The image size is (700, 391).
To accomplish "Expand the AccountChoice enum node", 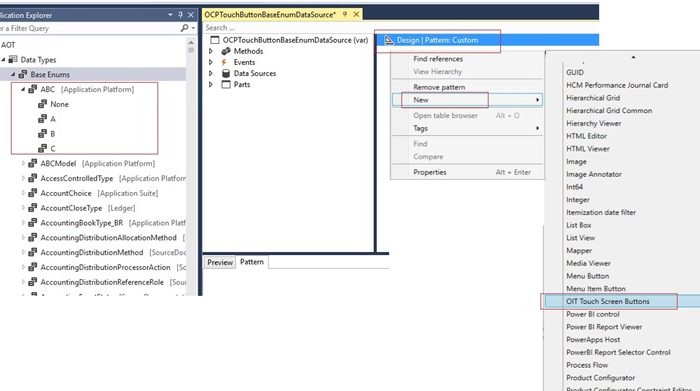I will coord(23,193).
